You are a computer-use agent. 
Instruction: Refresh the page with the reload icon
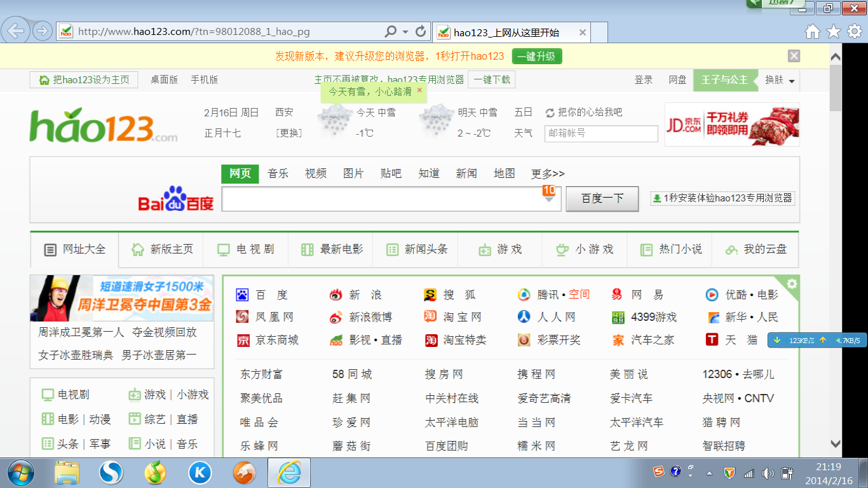[x=420, y=31]
